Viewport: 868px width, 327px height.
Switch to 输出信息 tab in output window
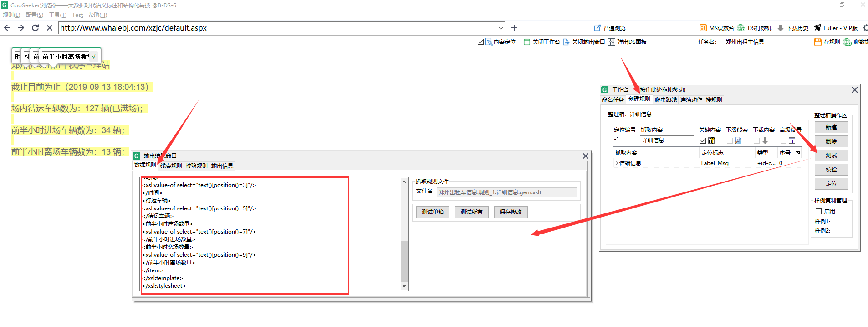click(222, 166)
